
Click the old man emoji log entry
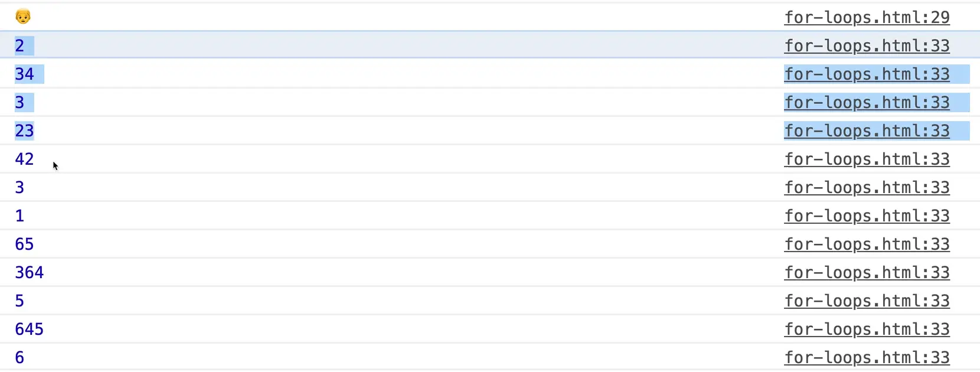point(23,17)
